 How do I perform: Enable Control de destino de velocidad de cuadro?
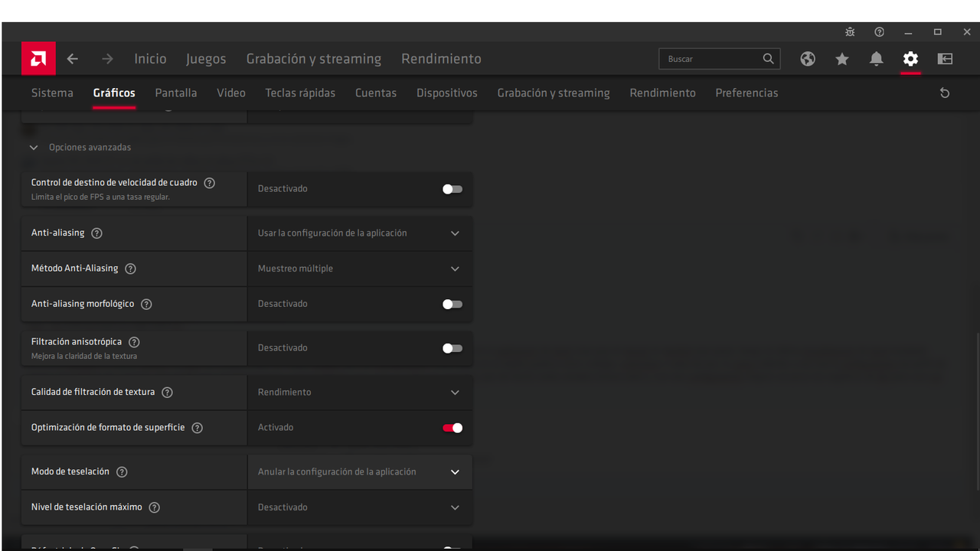click(x=452, y=189)
